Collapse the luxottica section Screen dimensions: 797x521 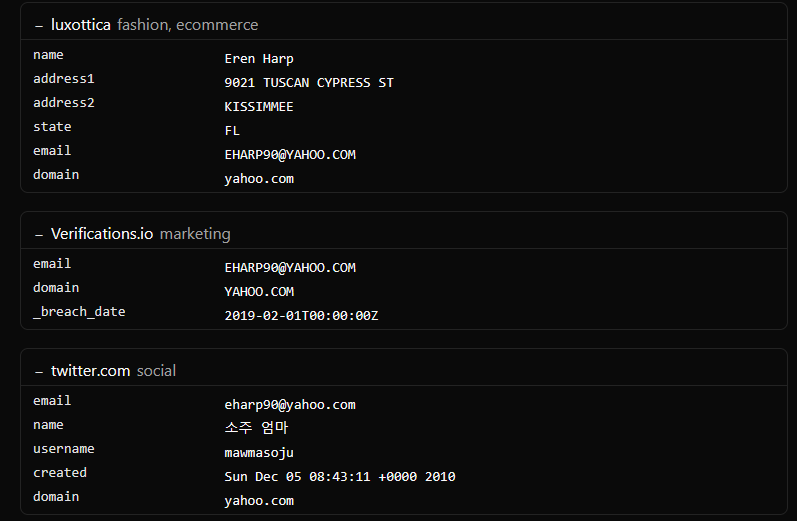tap(39, 25)
